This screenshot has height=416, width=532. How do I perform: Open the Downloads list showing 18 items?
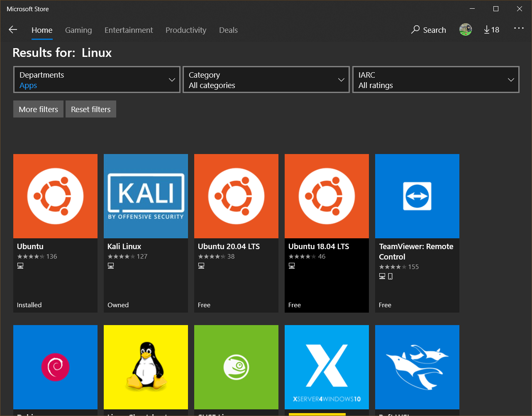[x=491, y=29]
